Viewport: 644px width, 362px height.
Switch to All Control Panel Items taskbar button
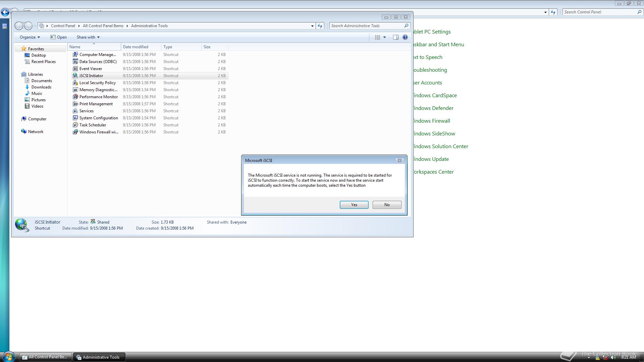point(46,357)
